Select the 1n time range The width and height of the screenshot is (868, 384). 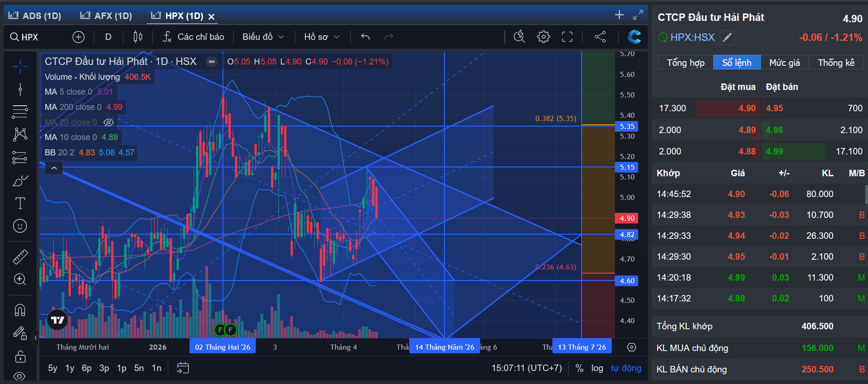point(157,368)
